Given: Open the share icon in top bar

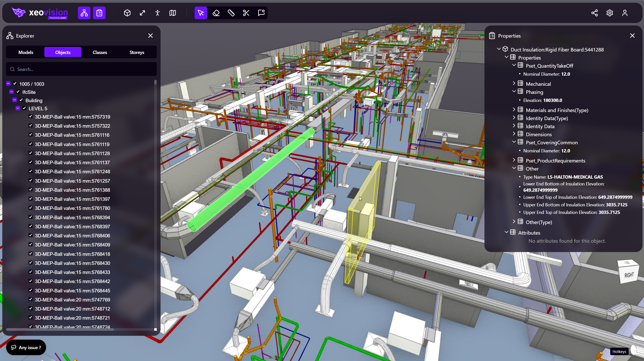Looking at the screenshot, I should coord(594,13).
